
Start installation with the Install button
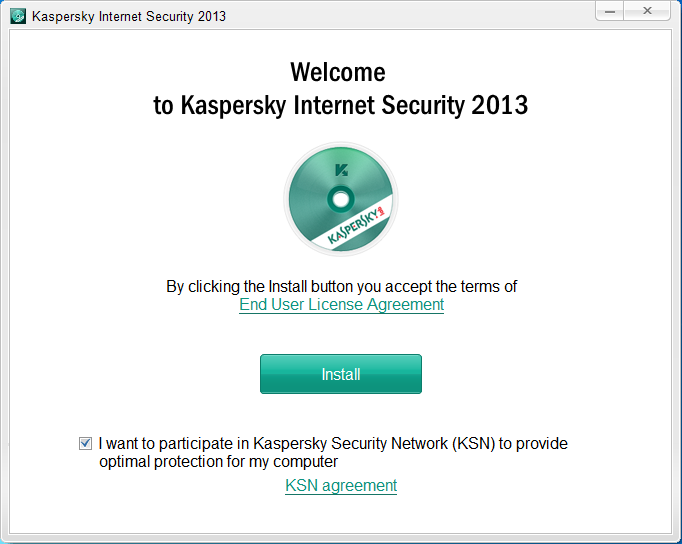click(341, 374)
